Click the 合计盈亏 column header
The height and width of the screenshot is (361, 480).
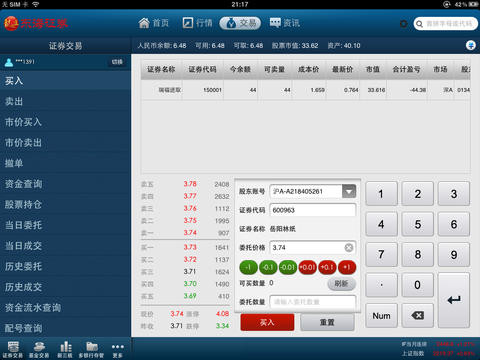(x=406, y=69)
